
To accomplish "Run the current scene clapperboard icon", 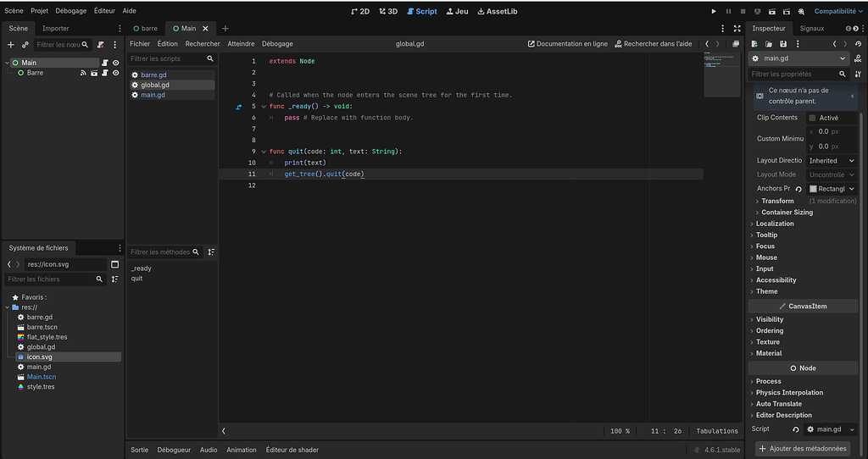I will [x=771, y=11].
